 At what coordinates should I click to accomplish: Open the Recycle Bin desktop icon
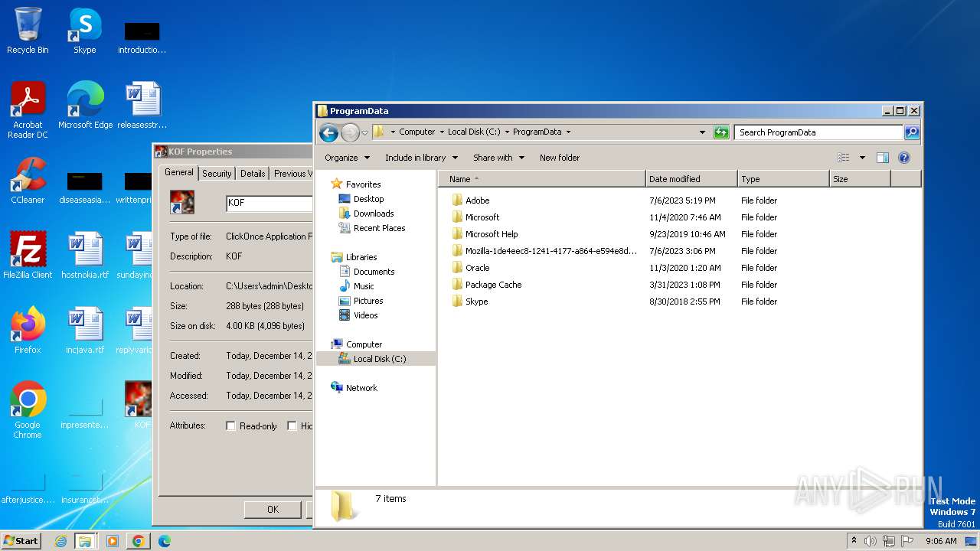pyautogui.click(x=28, y=31)
